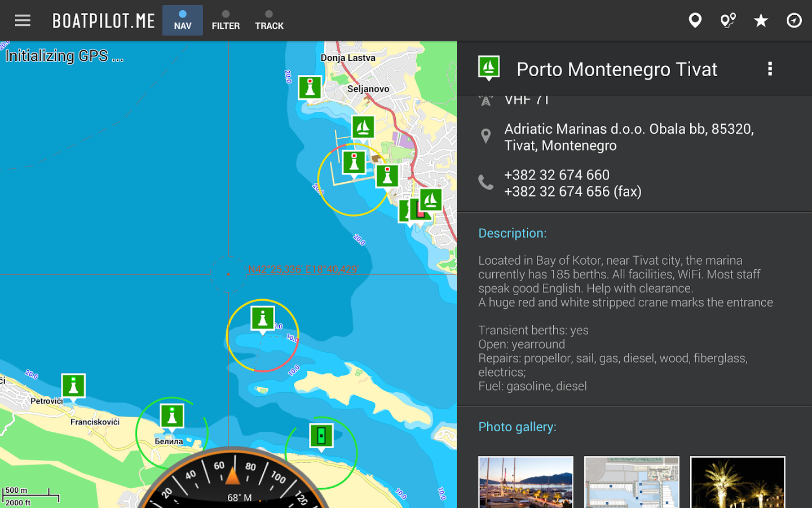Tap the compass icon in top bar

click(x=794, y=21)
